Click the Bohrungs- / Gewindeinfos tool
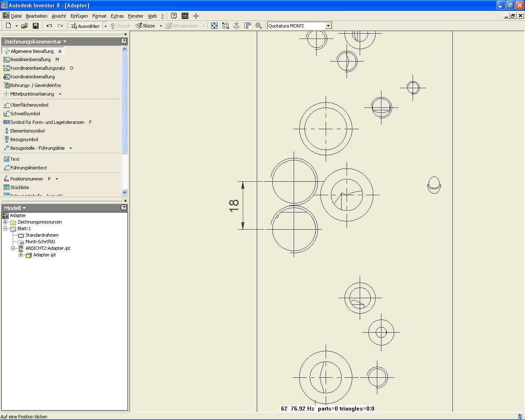Image resolution: width=525 pixels, height=420 pixels. tap(35, 85)
